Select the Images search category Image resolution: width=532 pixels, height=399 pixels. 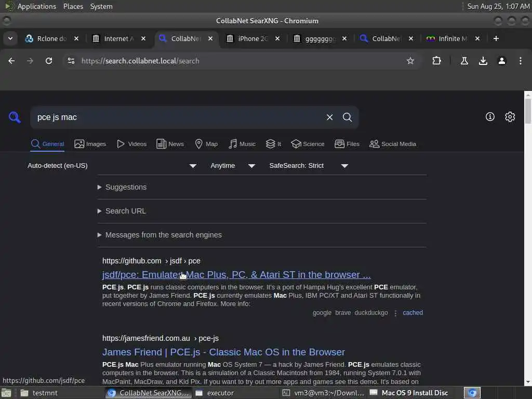click(x=90, y=144)
